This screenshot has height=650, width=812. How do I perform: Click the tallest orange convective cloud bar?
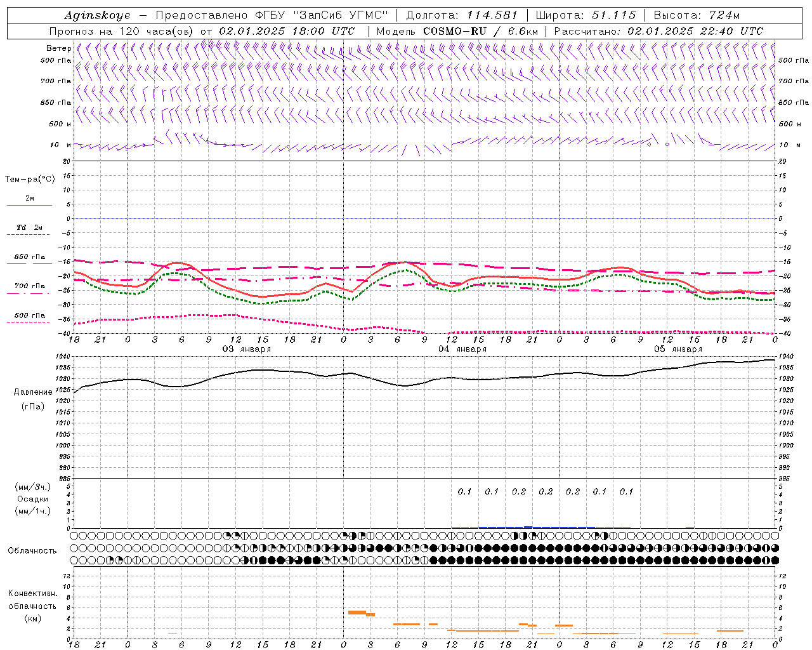(357, 613)
